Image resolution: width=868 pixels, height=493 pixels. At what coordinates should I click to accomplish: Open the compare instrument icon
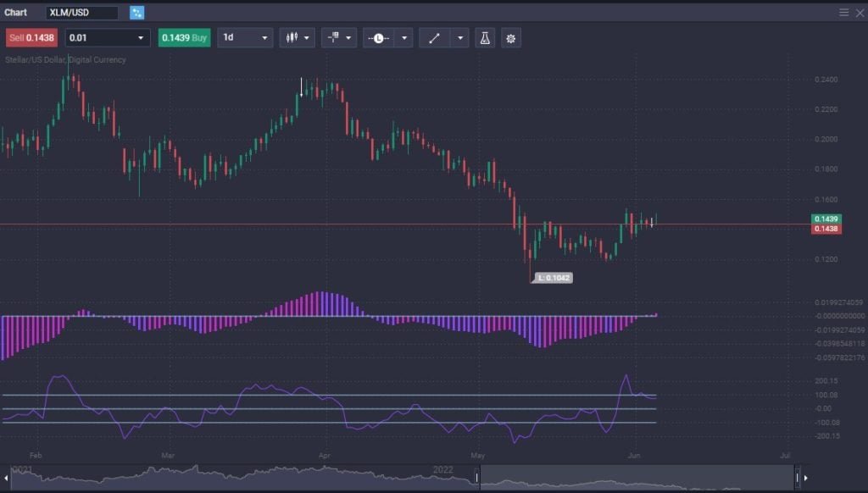point(335,37)
